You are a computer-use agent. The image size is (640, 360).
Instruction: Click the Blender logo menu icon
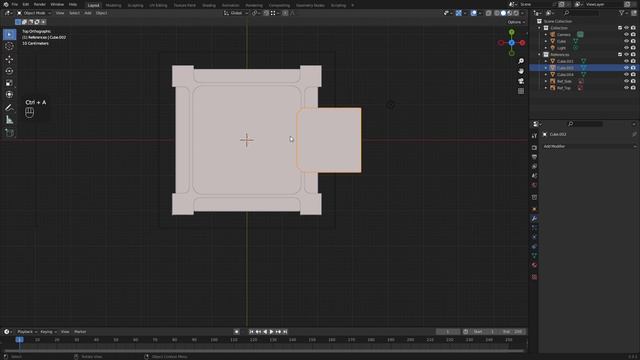(5, 4)
